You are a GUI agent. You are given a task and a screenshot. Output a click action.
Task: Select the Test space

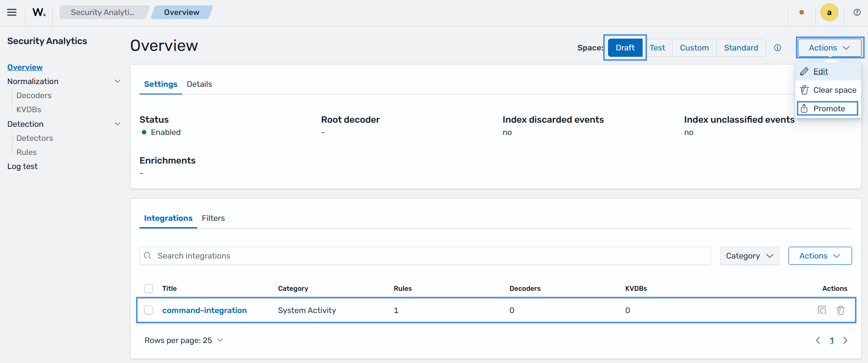(x=657, y=48)
